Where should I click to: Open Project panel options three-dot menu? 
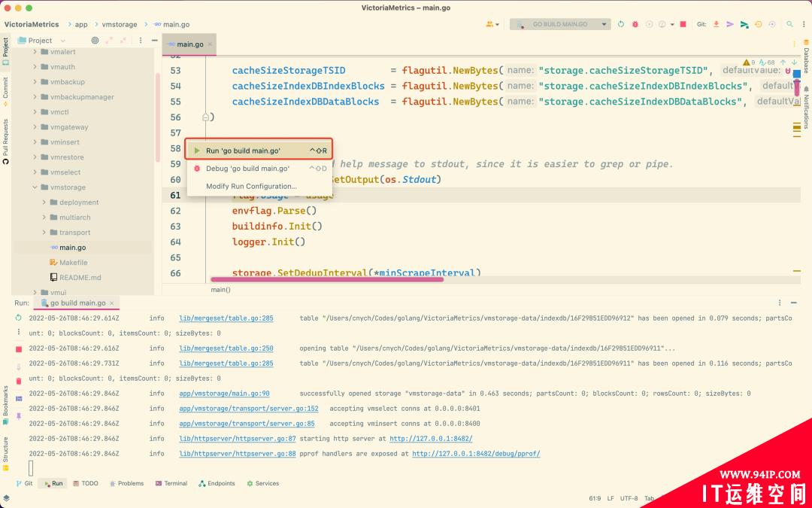pyautogui.click(x=141, y=41)
